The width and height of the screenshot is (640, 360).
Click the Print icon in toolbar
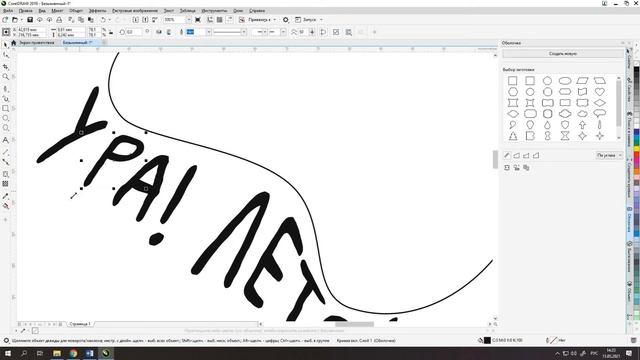click(x=59, y=20)
